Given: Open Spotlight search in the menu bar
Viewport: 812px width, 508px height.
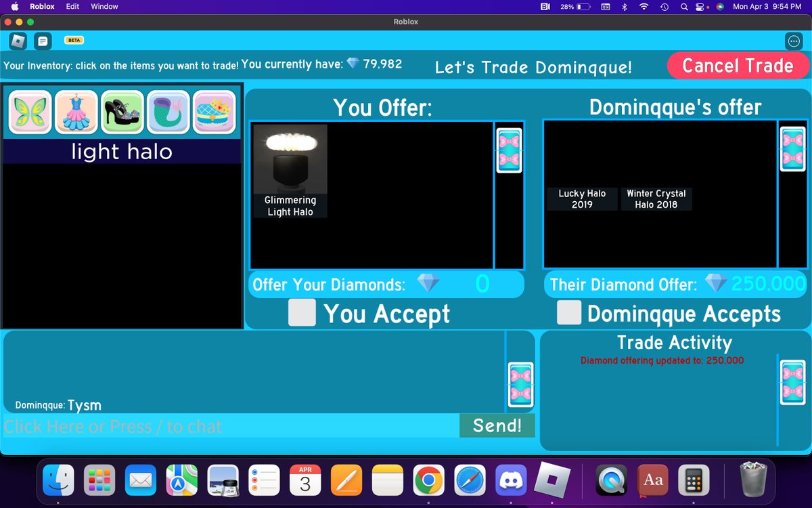Looking at the screenshot, I should (683, 6).
